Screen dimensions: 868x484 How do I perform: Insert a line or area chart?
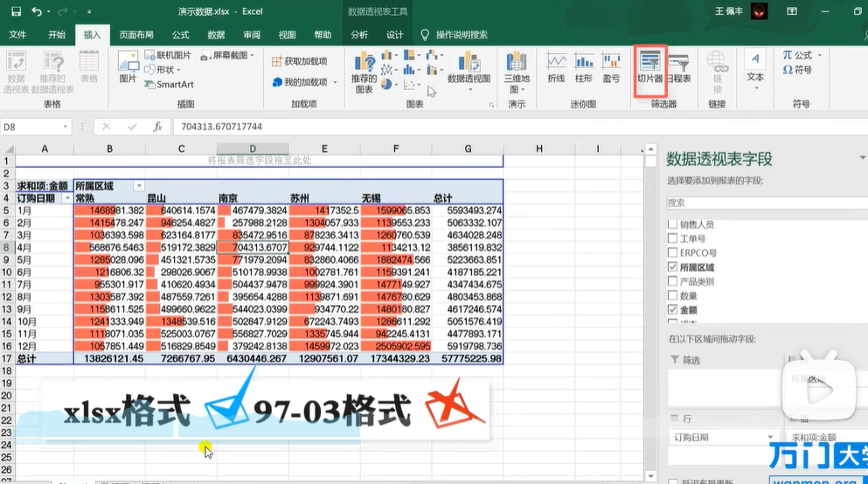point(389,70)
